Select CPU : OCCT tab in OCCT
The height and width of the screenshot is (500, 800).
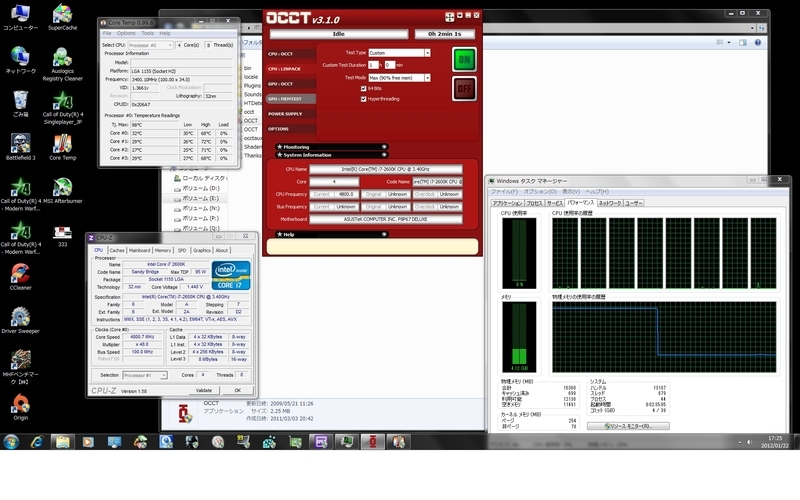(290, 54)
